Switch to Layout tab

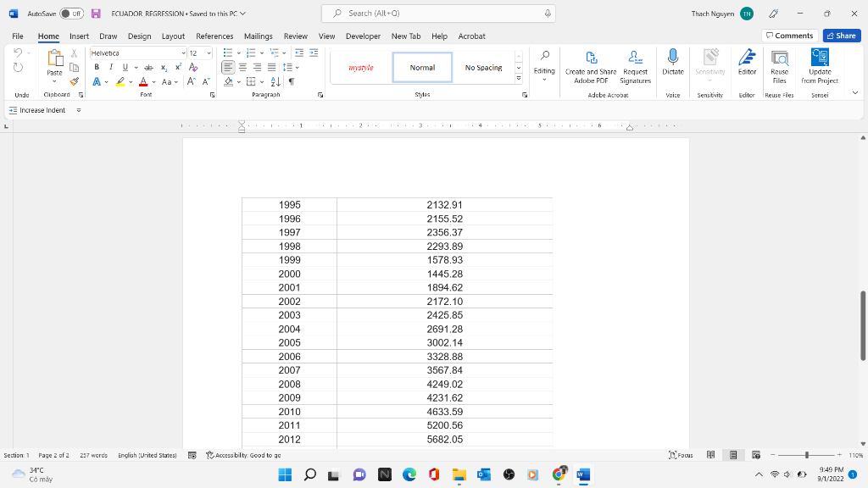coord(173,36)
